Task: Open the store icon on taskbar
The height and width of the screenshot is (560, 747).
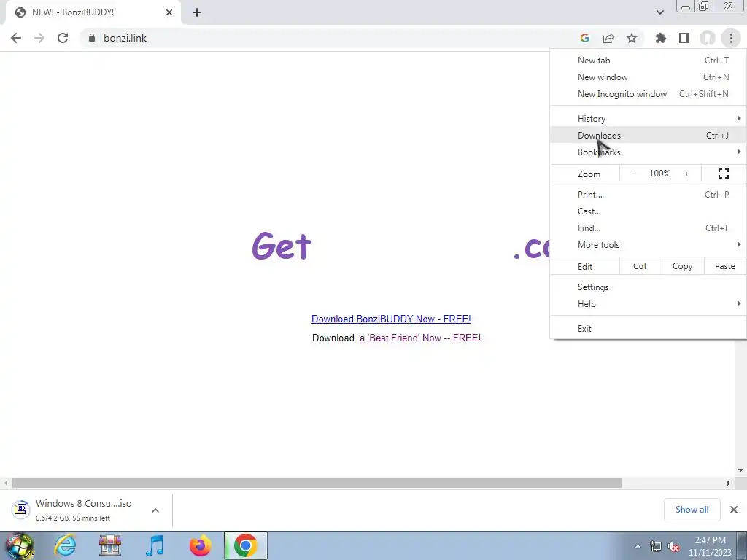Action: [110, 545]
